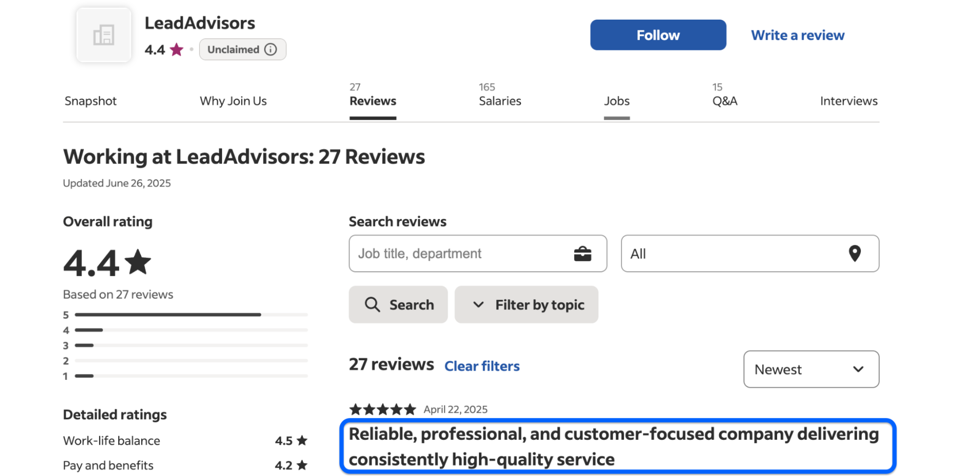Click the LeadAdvisors company name heading
Image resolution: width=980 pixels, height=476 pixels.
[200, 23]
